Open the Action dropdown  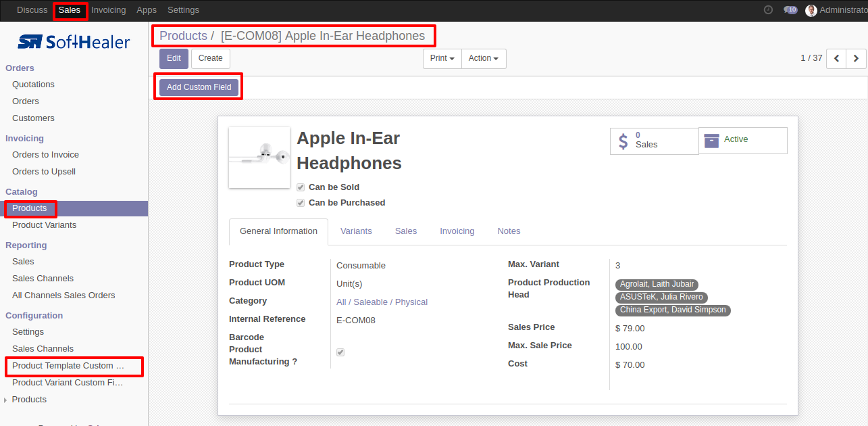click(484, 59)
